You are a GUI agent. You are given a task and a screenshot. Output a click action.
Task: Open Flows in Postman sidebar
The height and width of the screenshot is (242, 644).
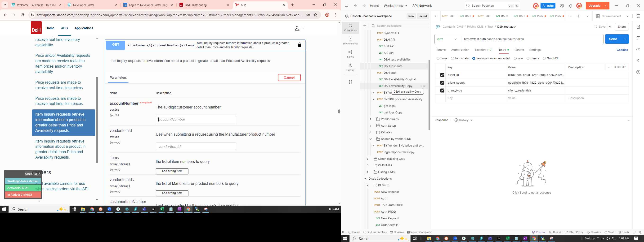coord(350,54)
